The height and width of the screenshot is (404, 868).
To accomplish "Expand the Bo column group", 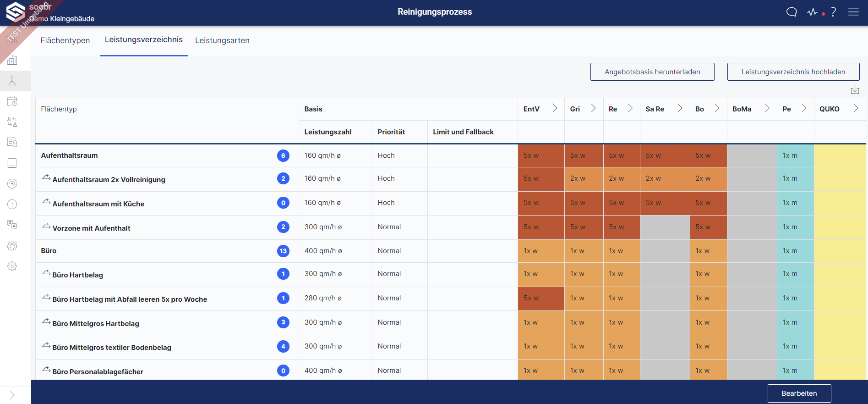I will 717,108.
